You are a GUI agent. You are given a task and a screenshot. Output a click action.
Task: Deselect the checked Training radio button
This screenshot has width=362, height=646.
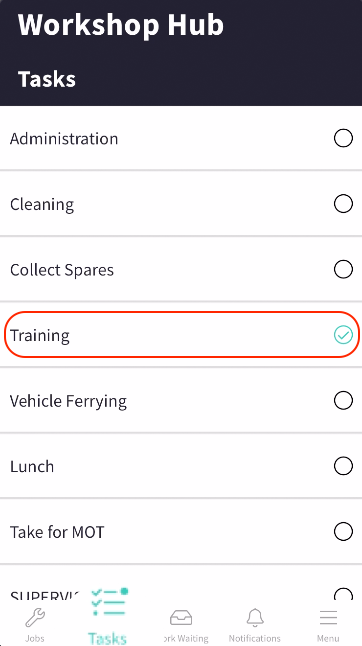click(343, 335)
